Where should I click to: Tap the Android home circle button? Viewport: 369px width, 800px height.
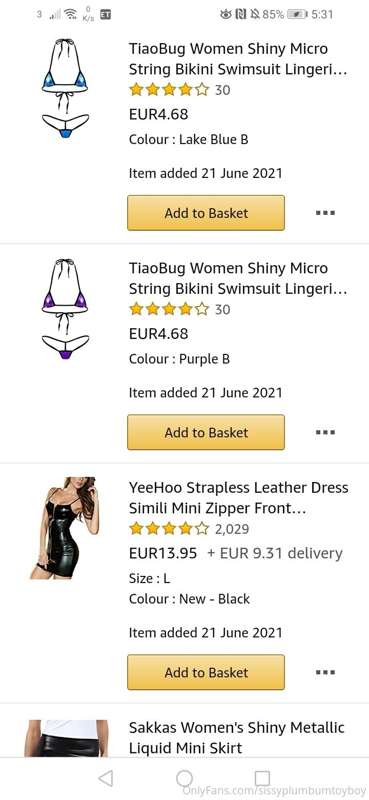(x=184, y=778)
